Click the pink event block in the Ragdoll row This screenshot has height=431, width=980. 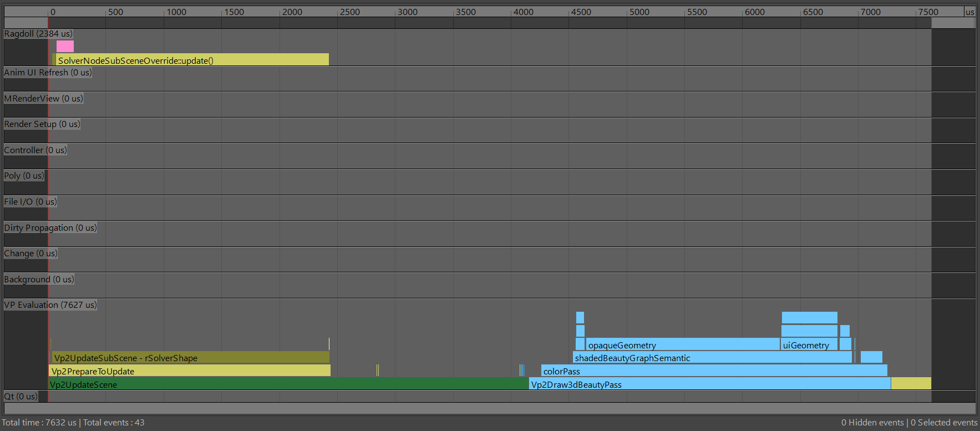point(65,46)
